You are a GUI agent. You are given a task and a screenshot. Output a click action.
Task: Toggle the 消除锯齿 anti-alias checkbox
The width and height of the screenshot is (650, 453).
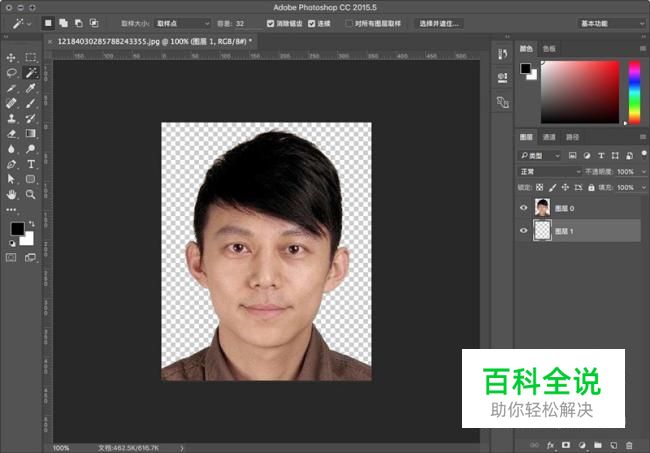point(271,22)
